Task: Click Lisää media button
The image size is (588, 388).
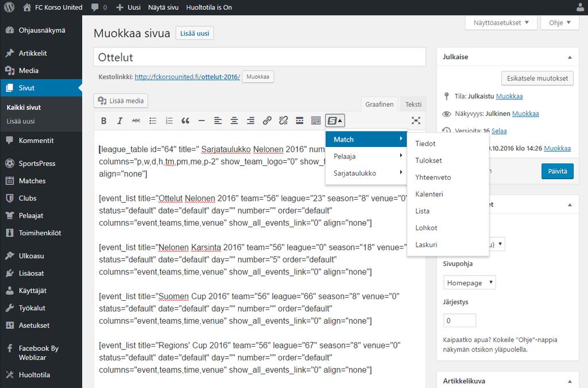Action: (x=121, y=101)
